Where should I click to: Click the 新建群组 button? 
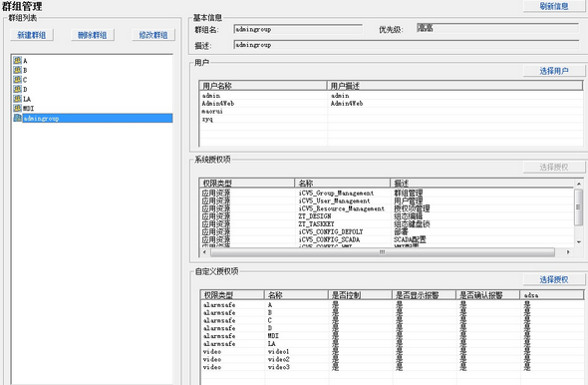click(x=32, y=35)
